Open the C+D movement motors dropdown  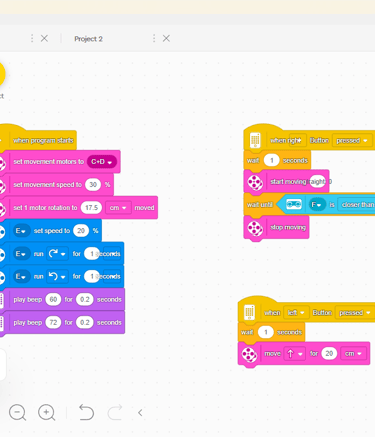click(x=102, y=162)
